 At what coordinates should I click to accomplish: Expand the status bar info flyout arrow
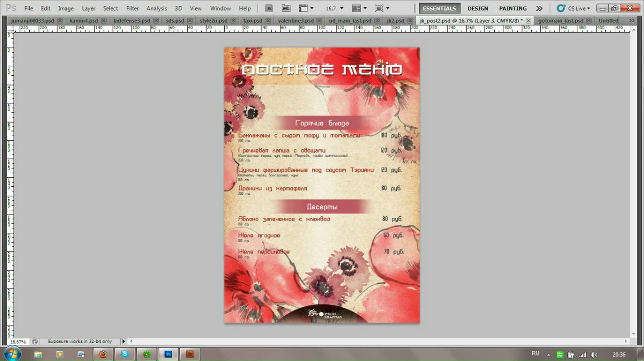coord(124,341)
